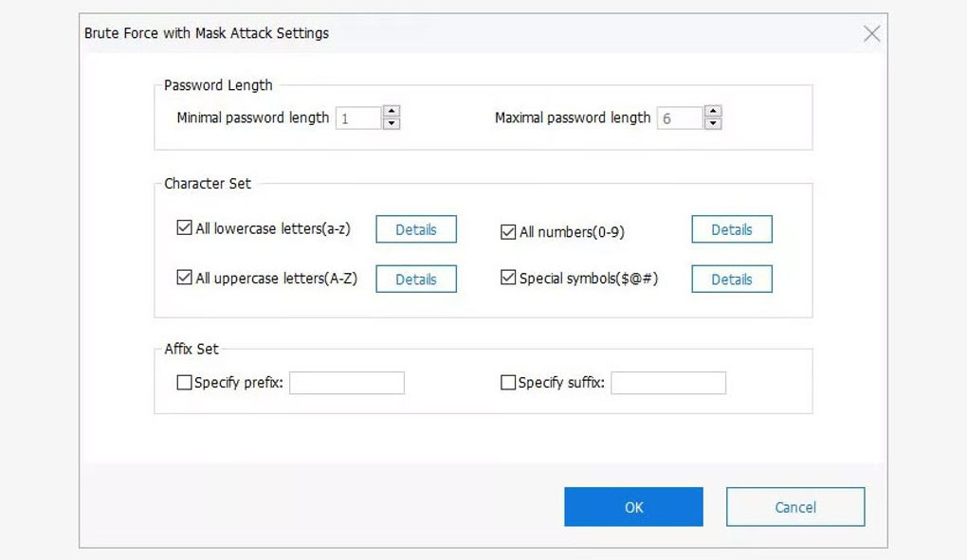Open Details for lowercase letters
The image size is (967, 560).
tap(415, 228)
